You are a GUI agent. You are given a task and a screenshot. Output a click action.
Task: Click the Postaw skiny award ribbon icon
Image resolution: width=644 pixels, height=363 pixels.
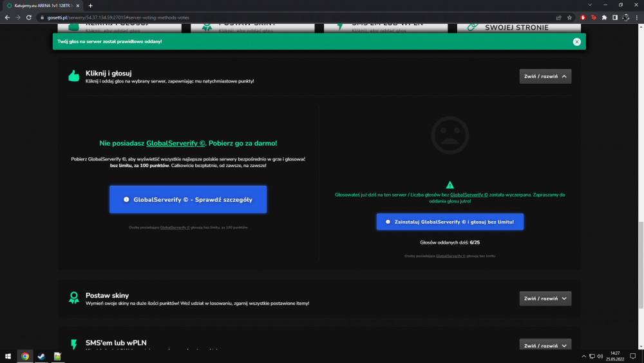74,298
